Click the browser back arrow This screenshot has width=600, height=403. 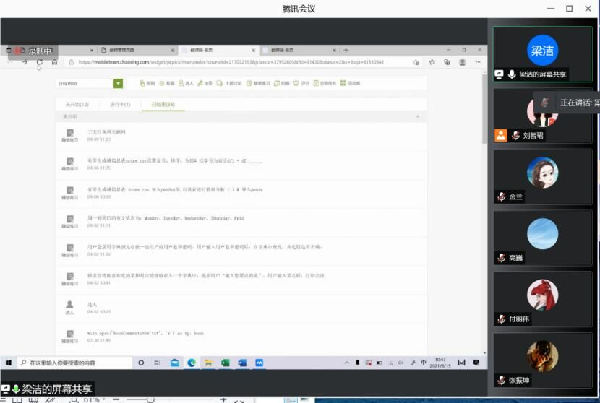[x=11, y=61]
